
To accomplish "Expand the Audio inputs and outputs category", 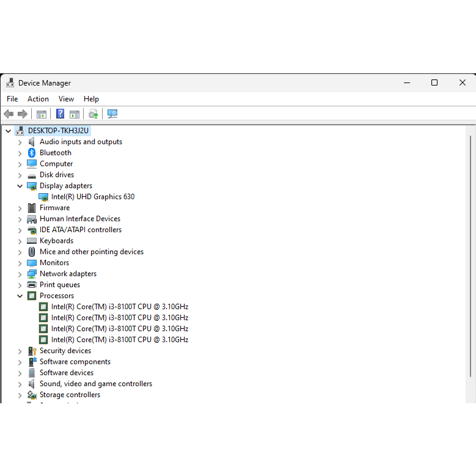I will [20, 142].
